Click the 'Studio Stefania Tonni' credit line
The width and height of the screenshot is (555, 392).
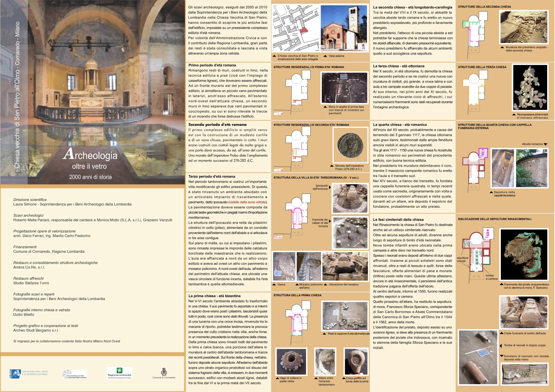coord(31,283)
